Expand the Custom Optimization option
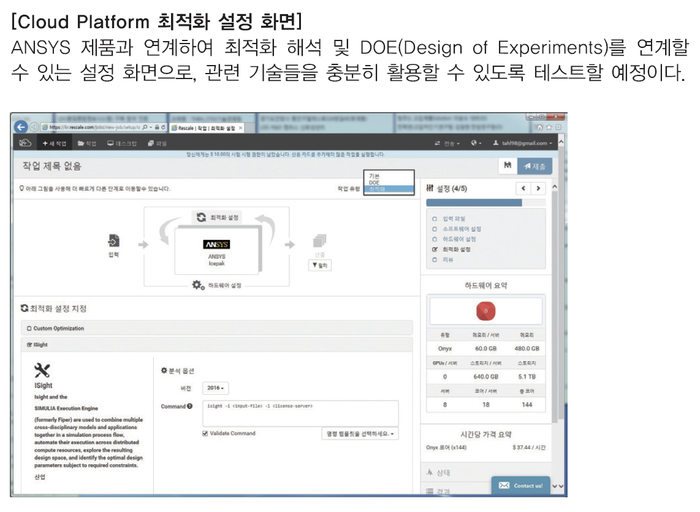This screenshot has height=512, width=700. tap(217, 328)
